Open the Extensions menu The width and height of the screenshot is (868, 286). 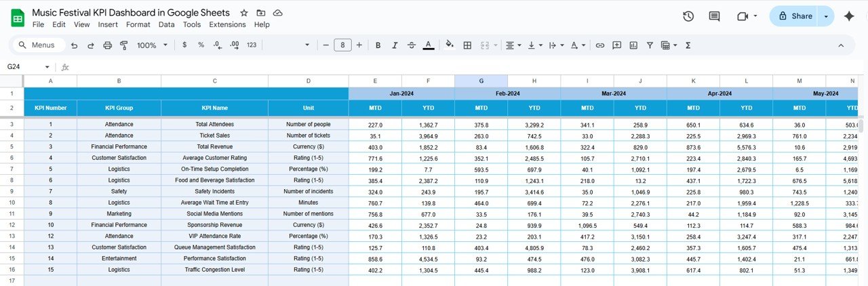pos(227,24)
